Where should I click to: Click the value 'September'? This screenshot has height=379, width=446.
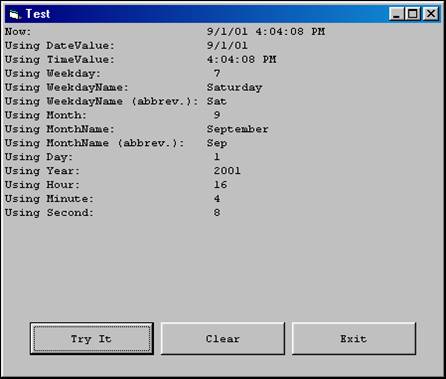point(237,129)
